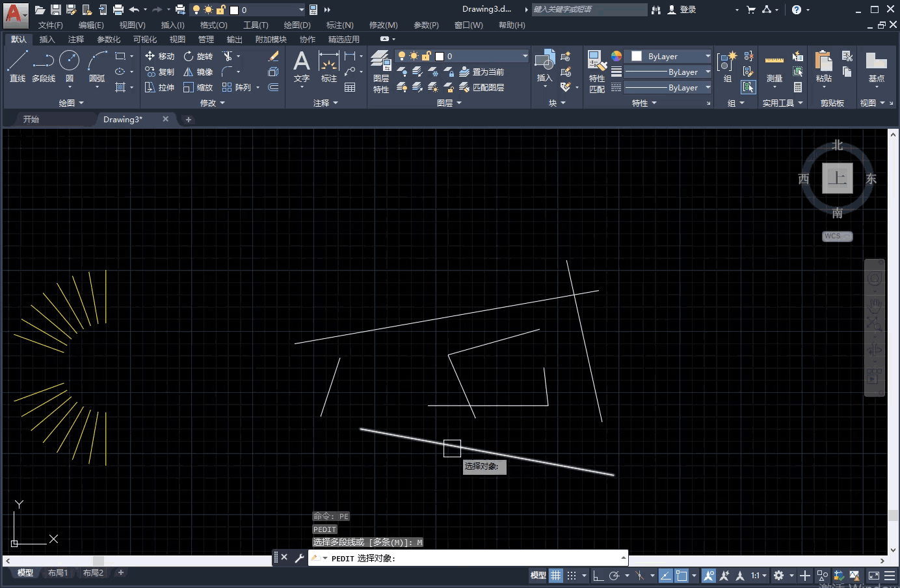Toggle snap mode in status bar
This screenshot has height=588, width=900.
point(572,576)
